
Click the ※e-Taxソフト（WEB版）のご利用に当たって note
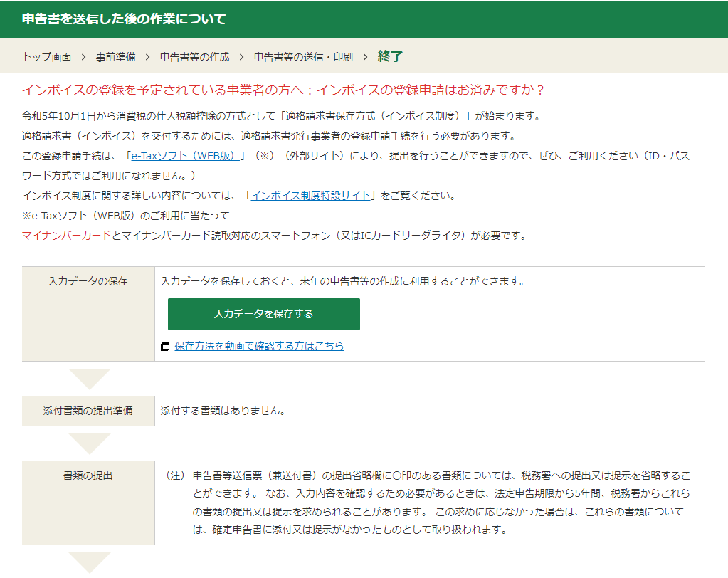click(125, 216)
